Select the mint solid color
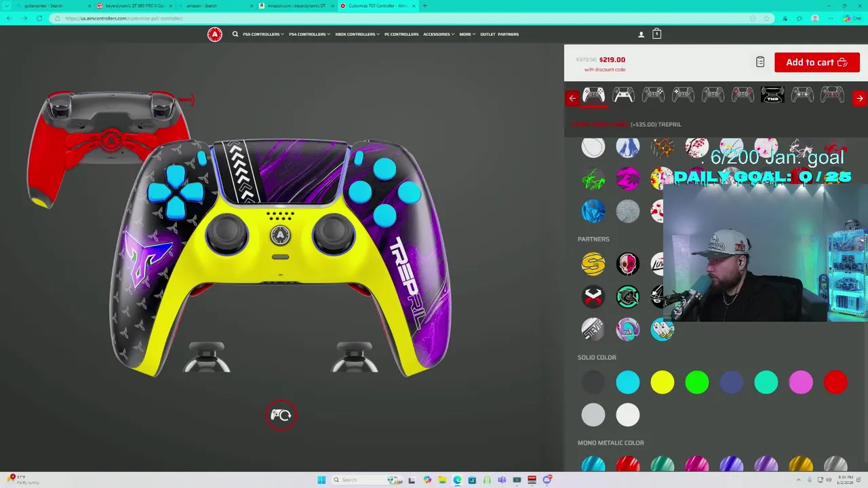 tap(766, 382)
